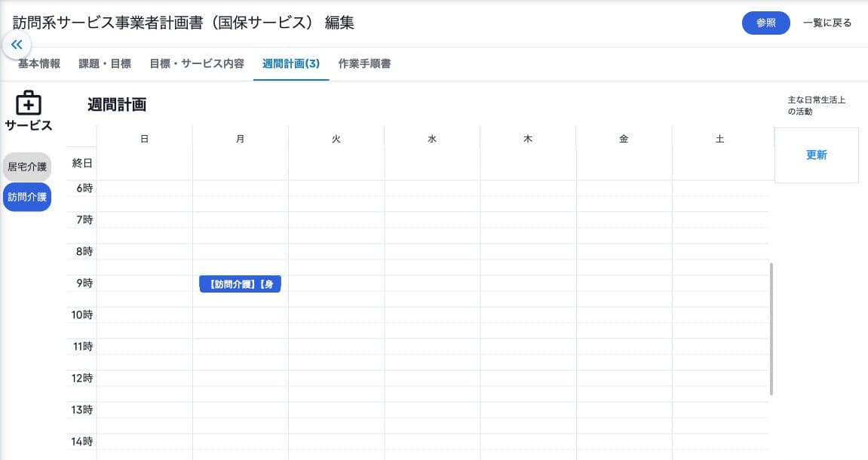The height and width of the screenshot is (460, 868).
Task: Click the 8時 time label
Action: pos(84,251)
